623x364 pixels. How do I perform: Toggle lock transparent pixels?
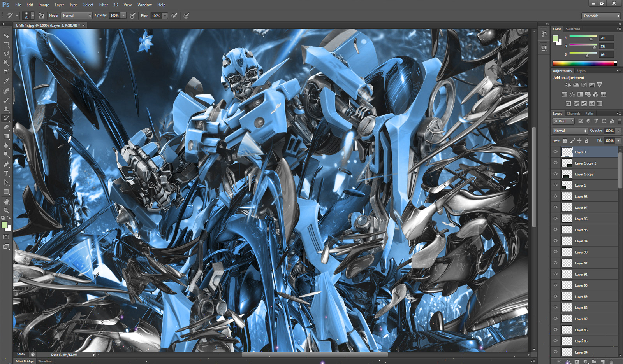point(565,141)
